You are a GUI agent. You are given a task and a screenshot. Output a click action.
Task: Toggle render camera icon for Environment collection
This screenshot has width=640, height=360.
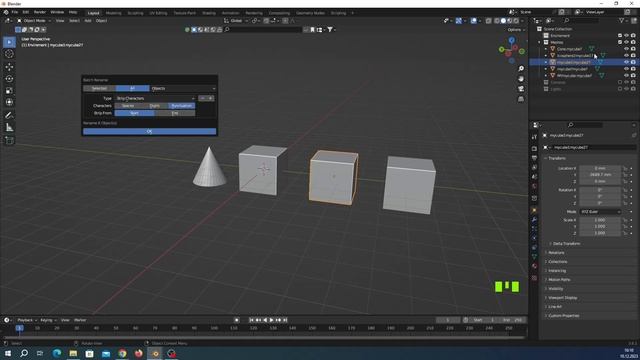pyautogui.click(x=633, y=36)
